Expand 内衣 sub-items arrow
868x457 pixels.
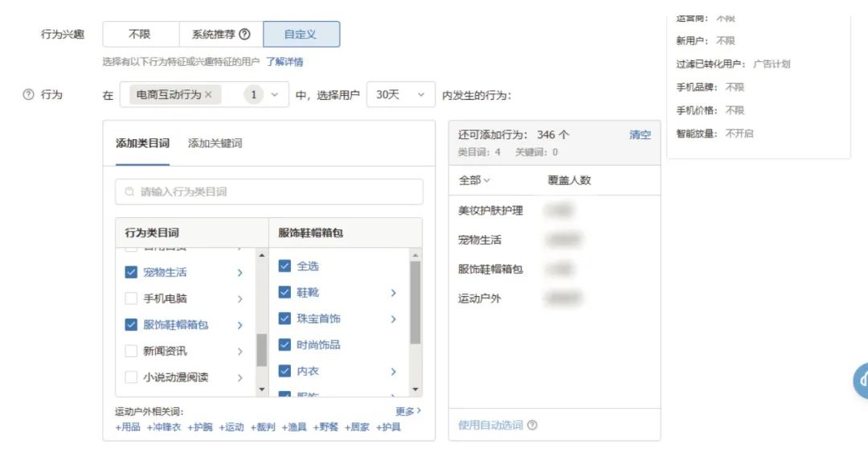click(393, 371)
